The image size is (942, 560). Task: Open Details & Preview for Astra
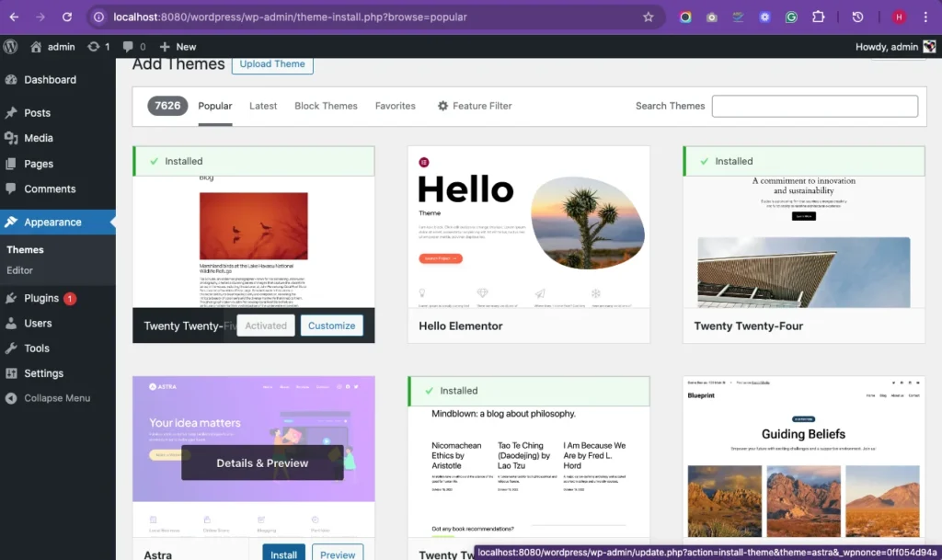[261, 463]
